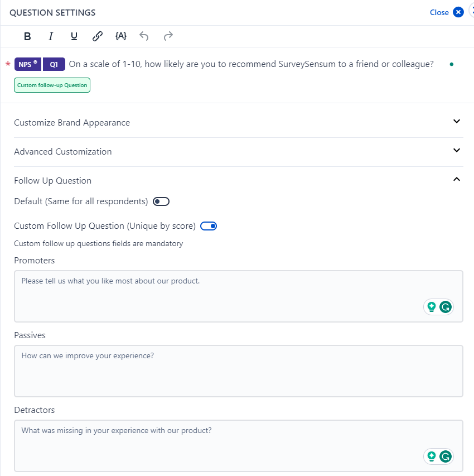Viewport: 474px width, 476px height.
Task: Apply italic formatting
Action: (x=51, y=36)
